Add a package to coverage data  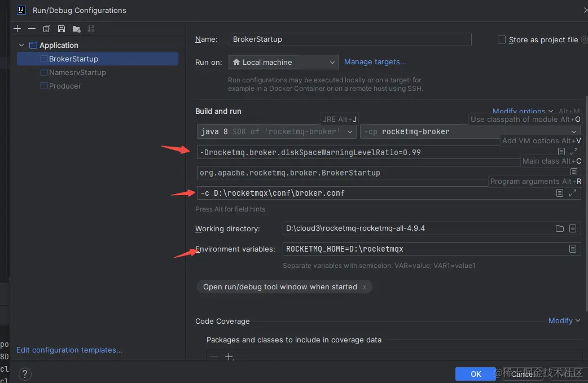[229, 356]
